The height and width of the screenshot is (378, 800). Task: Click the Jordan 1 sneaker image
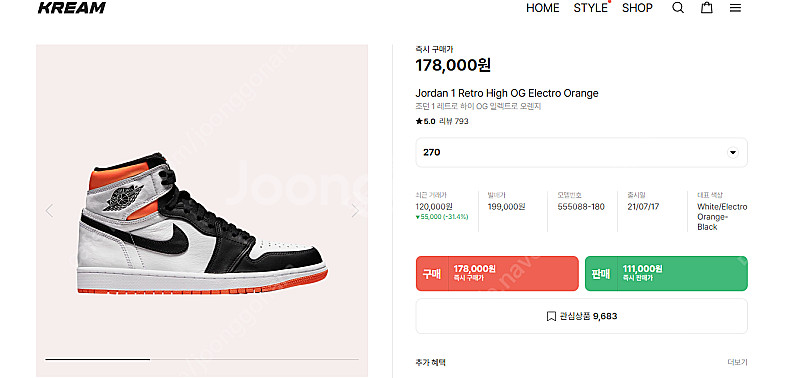pyautogui.click(x=202, y=223)
